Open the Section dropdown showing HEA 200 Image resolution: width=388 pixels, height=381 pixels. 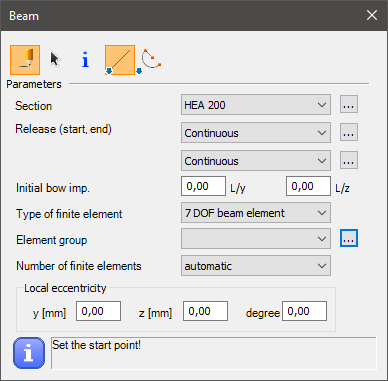pos(256,105)
